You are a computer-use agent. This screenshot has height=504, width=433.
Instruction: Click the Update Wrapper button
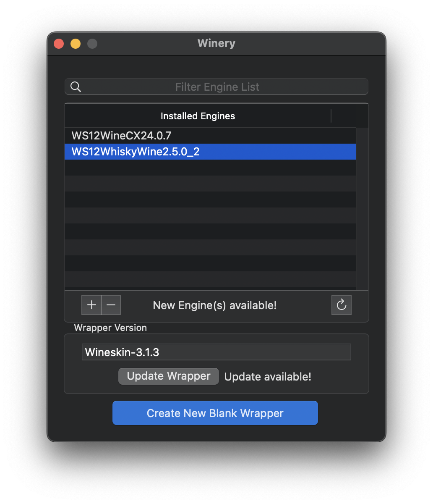[169, 376]
